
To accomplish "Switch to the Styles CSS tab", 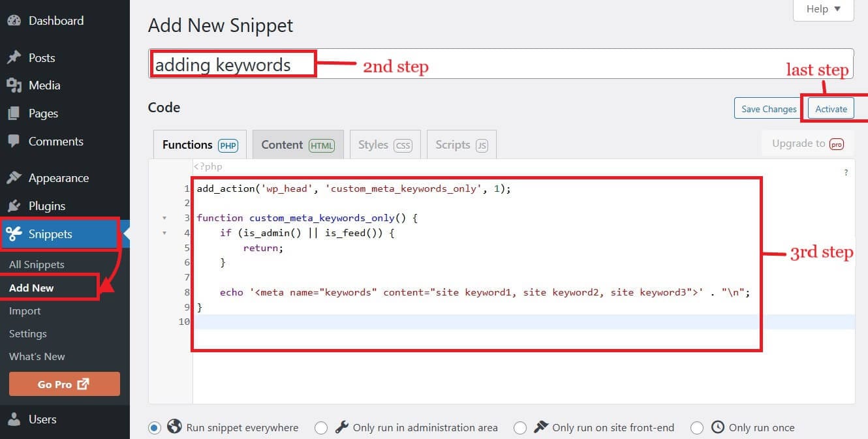I will (385, 145).
